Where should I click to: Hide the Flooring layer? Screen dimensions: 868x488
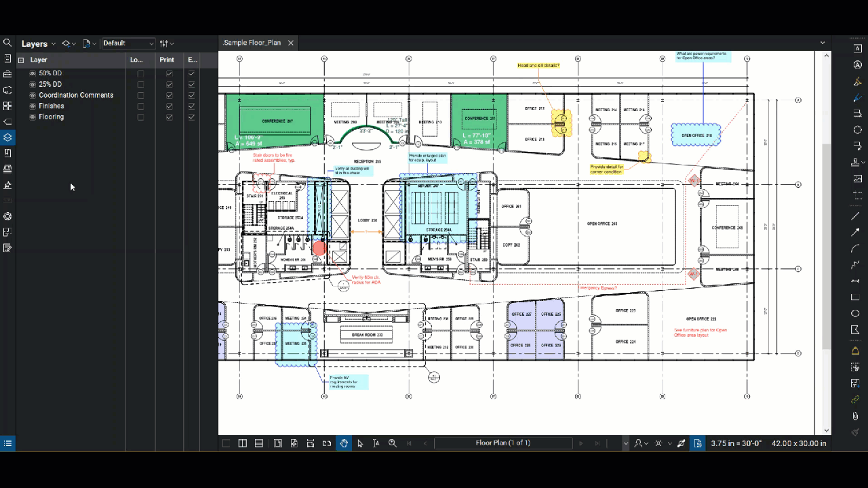click(x=32, y=117)
